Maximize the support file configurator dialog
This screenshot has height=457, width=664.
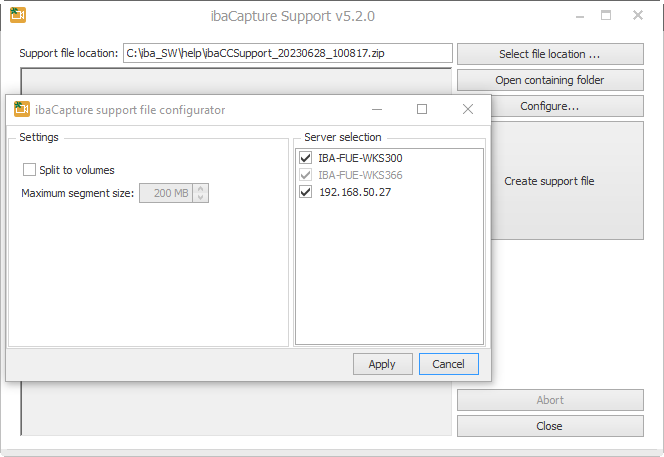pos(422,109)
